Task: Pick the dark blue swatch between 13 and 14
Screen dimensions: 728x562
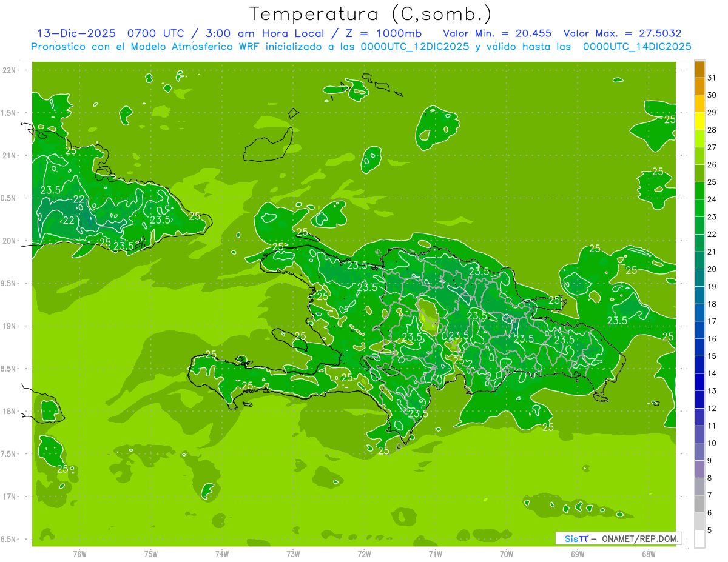Action: 699,383
